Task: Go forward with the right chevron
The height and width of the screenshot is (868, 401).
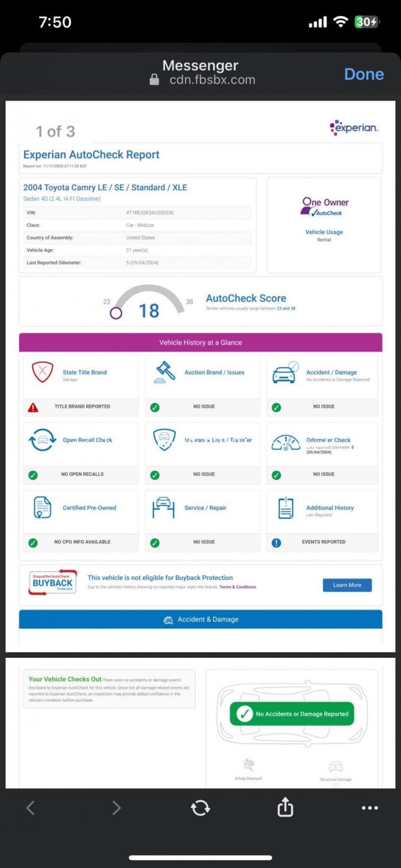Action: [x=116, y=807]
